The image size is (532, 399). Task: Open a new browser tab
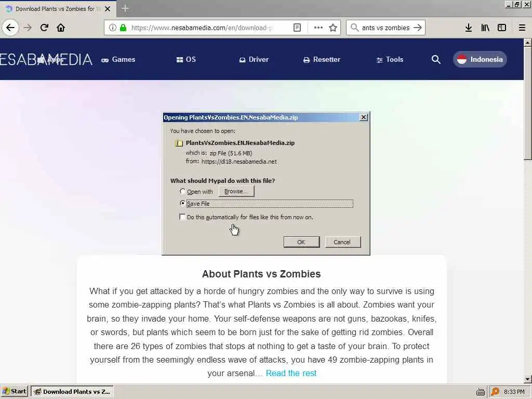[x=125, y=8]
